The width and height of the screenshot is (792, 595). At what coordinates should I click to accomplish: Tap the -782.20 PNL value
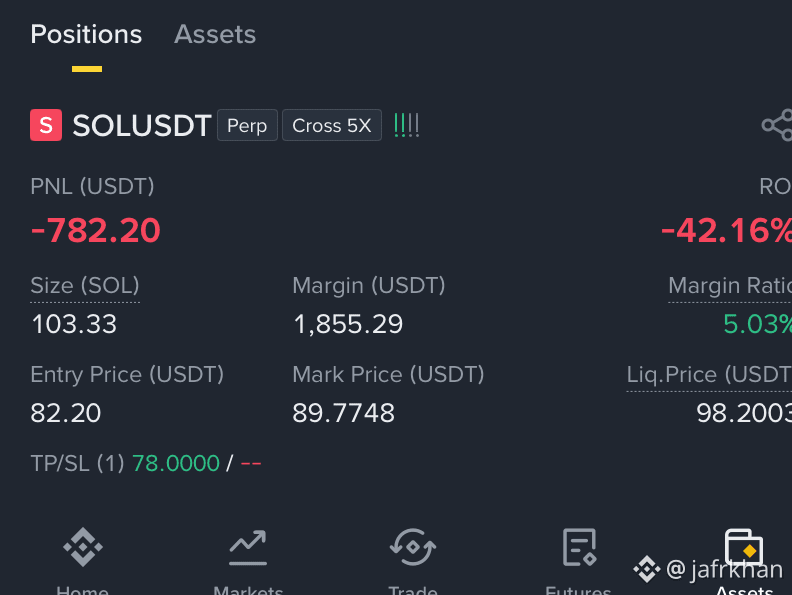click(95, 231)
